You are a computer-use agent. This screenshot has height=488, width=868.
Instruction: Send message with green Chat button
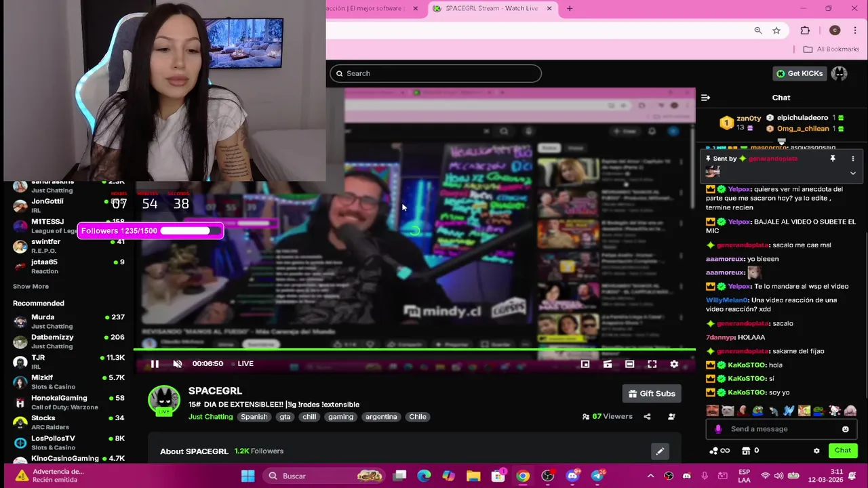[843, 451]
